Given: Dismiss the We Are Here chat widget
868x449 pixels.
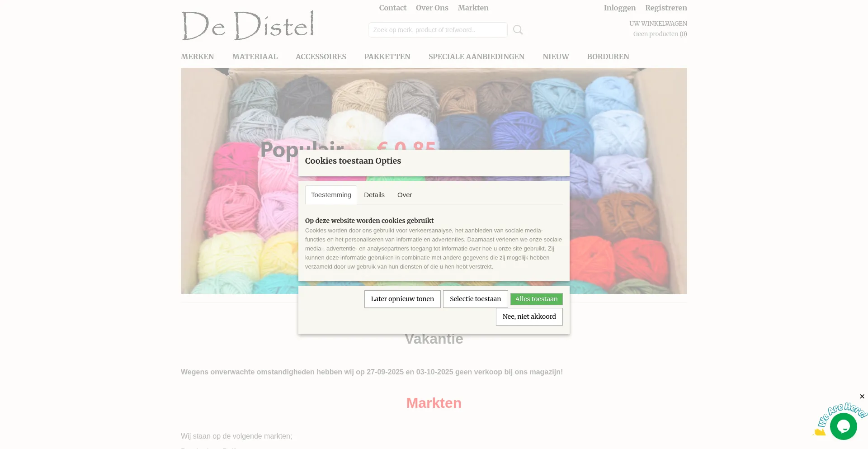Looking at the screenshot, I should [862, 397].
